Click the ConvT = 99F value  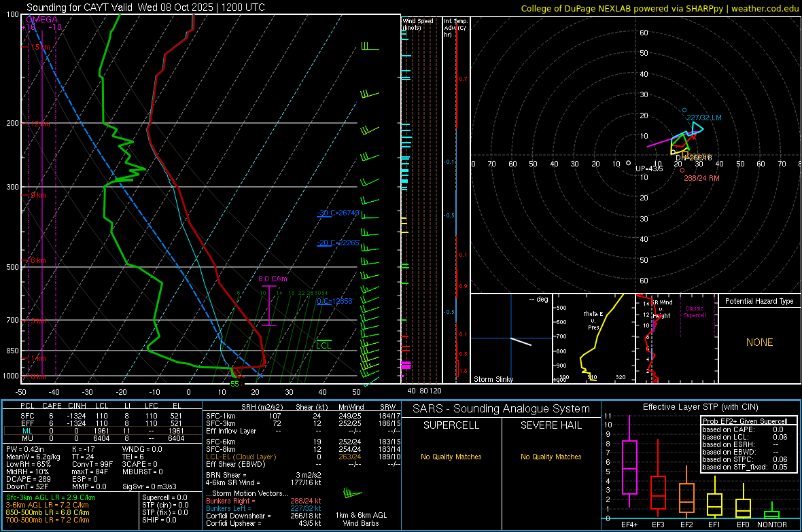coord(92,464)
